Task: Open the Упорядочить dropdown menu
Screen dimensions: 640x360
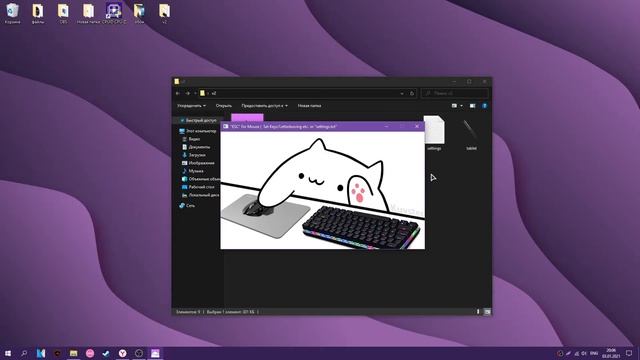Action: pos(191,106)
